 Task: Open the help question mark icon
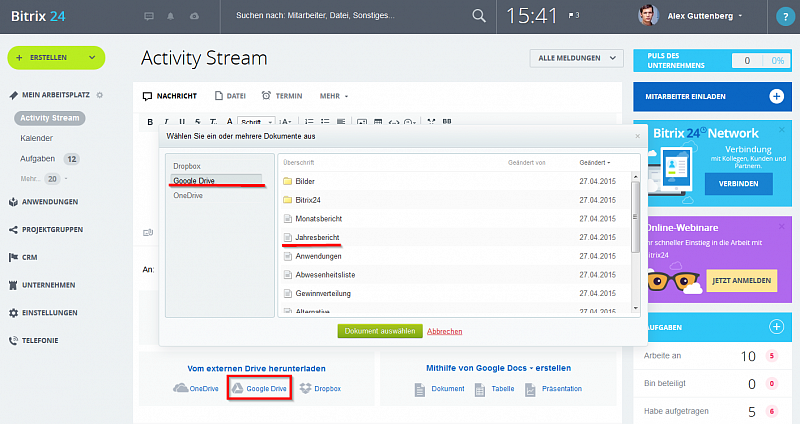click(x=785, y=17)
